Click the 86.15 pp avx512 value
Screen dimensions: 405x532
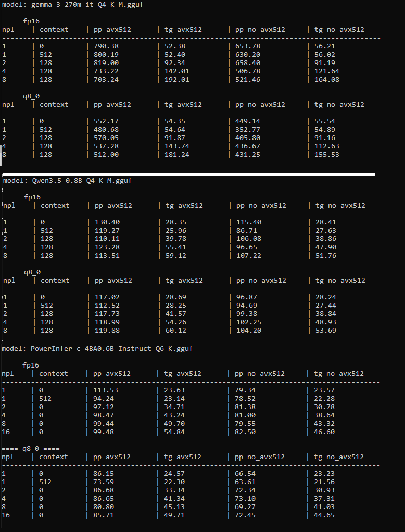pos(103,473)
